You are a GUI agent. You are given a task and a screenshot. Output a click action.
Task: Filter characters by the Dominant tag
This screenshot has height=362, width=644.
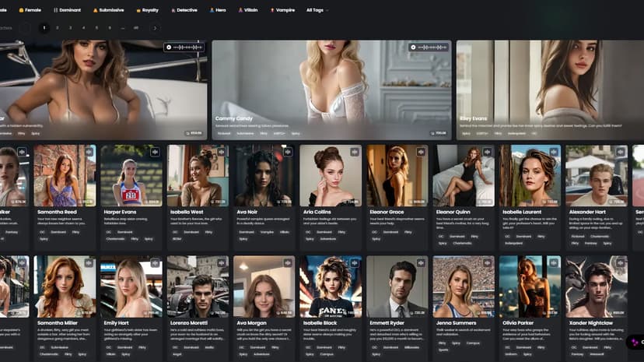(x=68, y=10)
